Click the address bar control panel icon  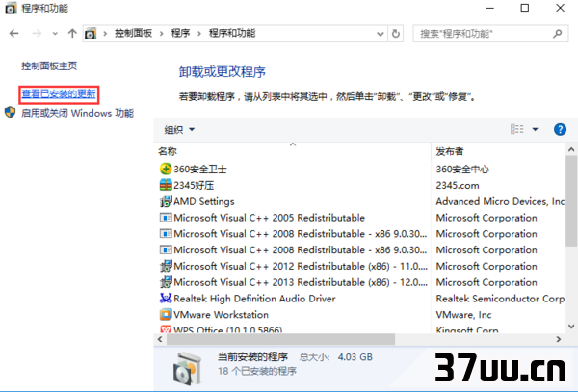[91, 34]
